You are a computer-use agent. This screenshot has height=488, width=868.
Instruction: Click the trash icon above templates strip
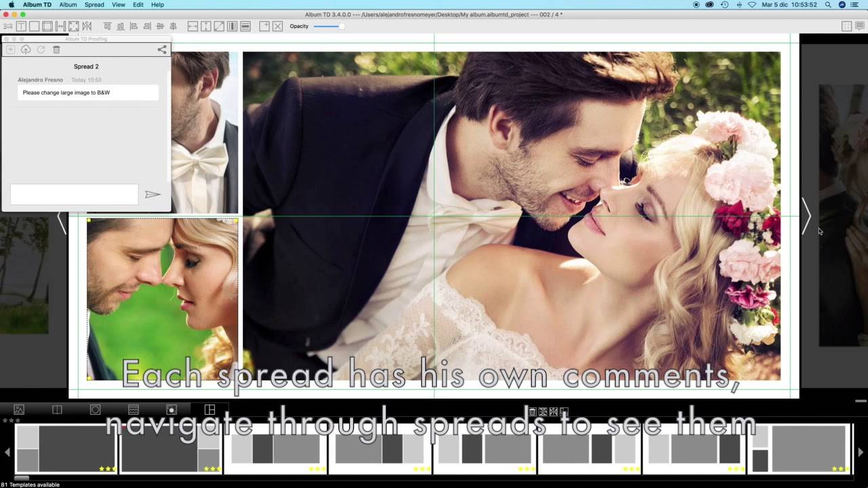click(532, 411)
